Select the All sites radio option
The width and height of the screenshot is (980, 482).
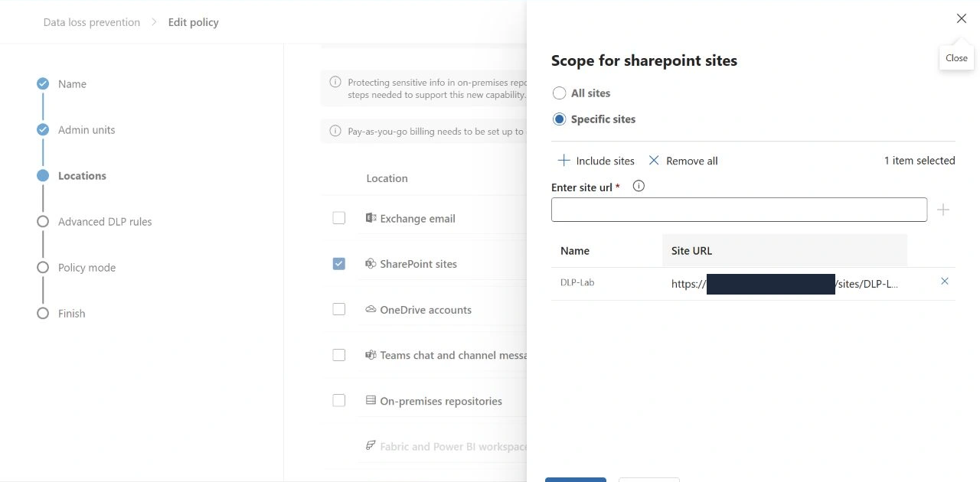click(x=559, y=93)
